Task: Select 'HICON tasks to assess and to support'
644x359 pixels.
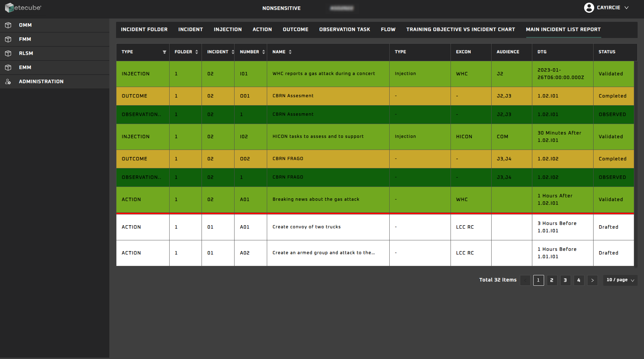Action: (318, 136)
